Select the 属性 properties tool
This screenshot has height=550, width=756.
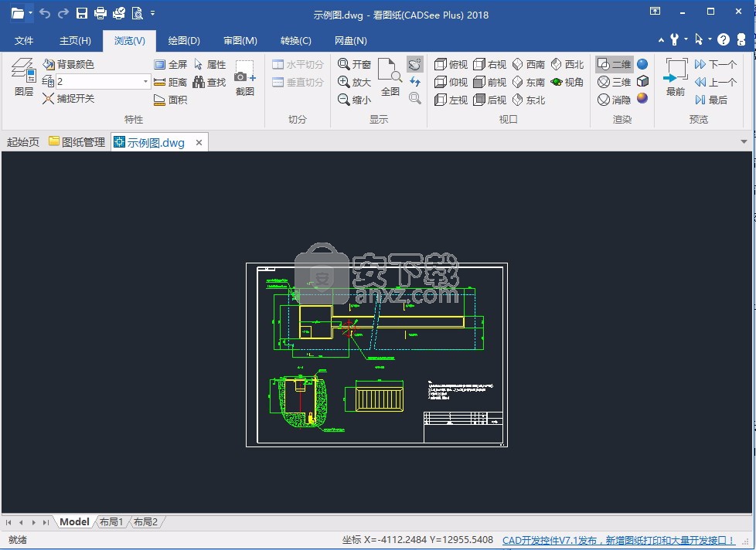(209, 64)
